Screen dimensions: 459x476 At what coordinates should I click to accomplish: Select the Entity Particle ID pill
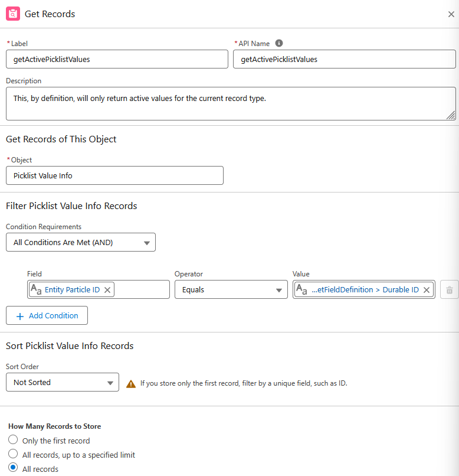point(71,289)
